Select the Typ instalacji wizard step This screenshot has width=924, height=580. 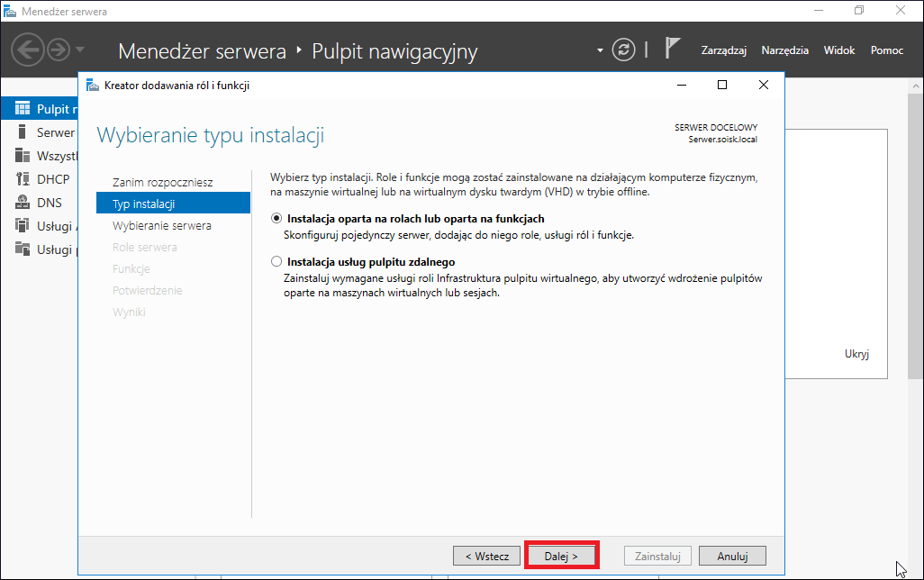173,204
